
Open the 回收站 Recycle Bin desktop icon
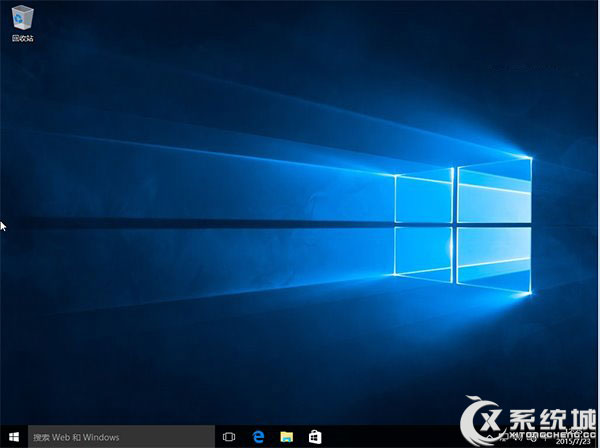(x=23, y=24)
